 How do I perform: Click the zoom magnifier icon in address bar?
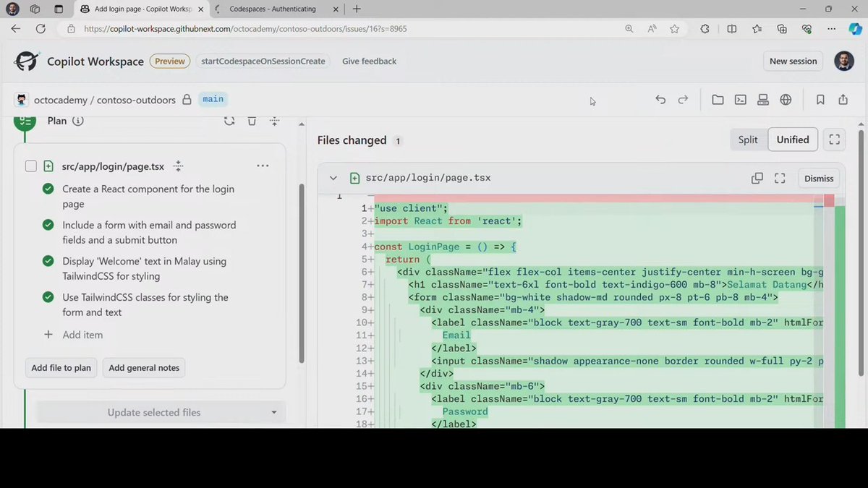click(629, 29)
